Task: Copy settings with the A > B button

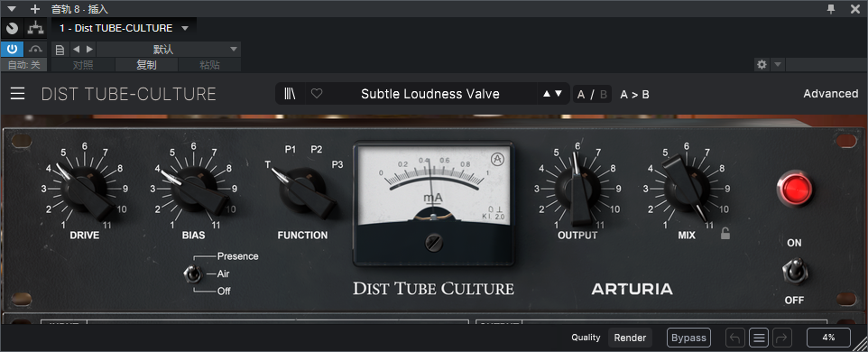Action: click(634, 95)
